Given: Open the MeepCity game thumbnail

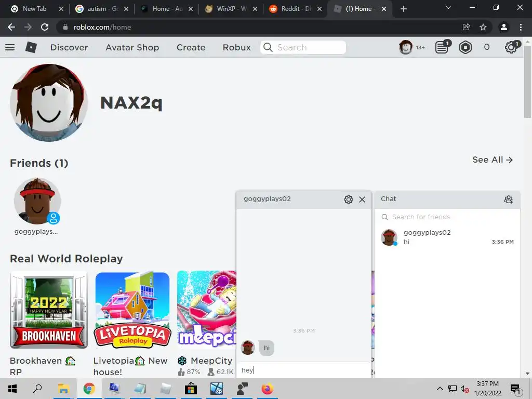Looking at the screenshot, I should coord(207,310).
